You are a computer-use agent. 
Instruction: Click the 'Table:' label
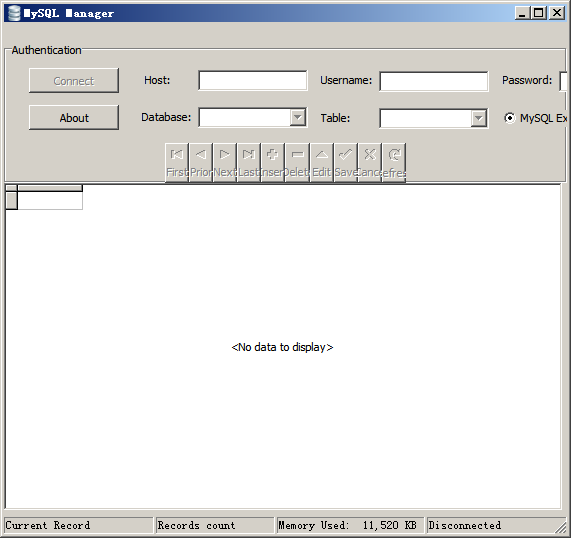pyautogui.click(x=335, y=118)
